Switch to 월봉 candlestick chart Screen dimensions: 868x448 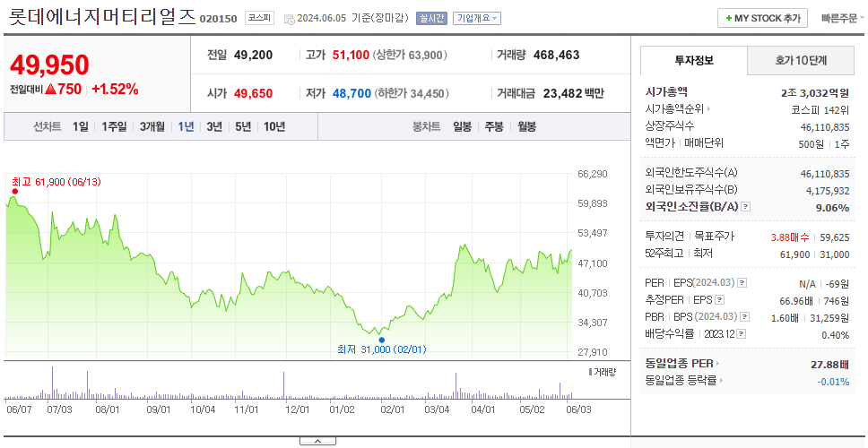(527, 126)
